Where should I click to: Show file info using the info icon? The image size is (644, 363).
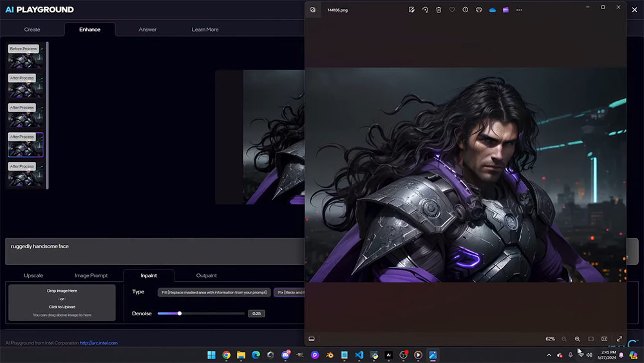pyautogui.click(x=466, y=10)
